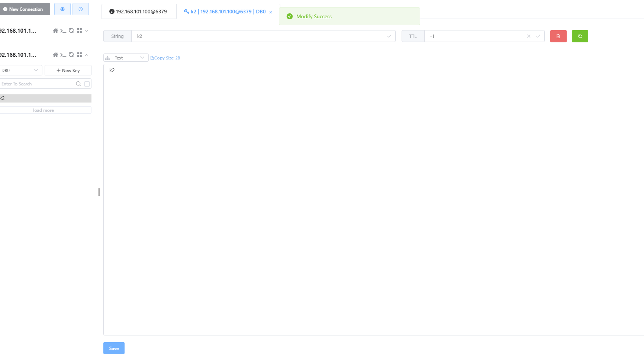Delete the key with the red trash button
This screenshot has height=357, width=644.
click(x=558, y=36)
